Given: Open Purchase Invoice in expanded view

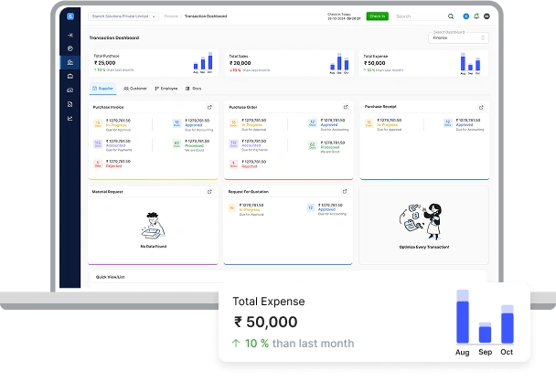Looking at the screenshot, I should [209, 107].
